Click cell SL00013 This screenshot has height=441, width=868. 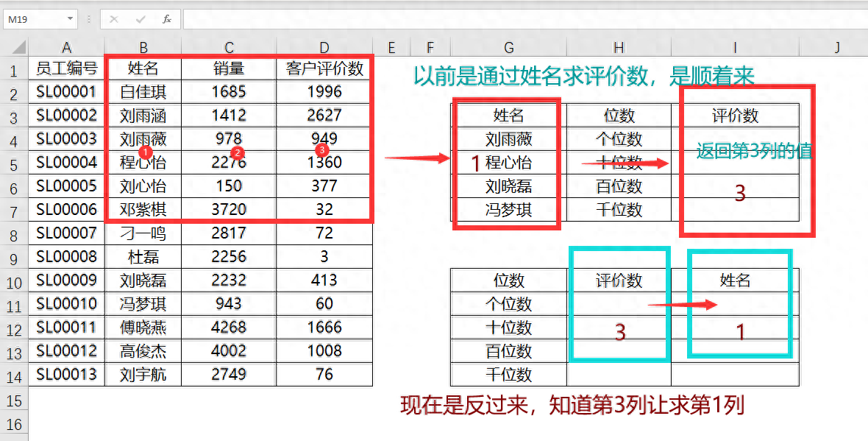pyautogui.click(x=66, y=375)
